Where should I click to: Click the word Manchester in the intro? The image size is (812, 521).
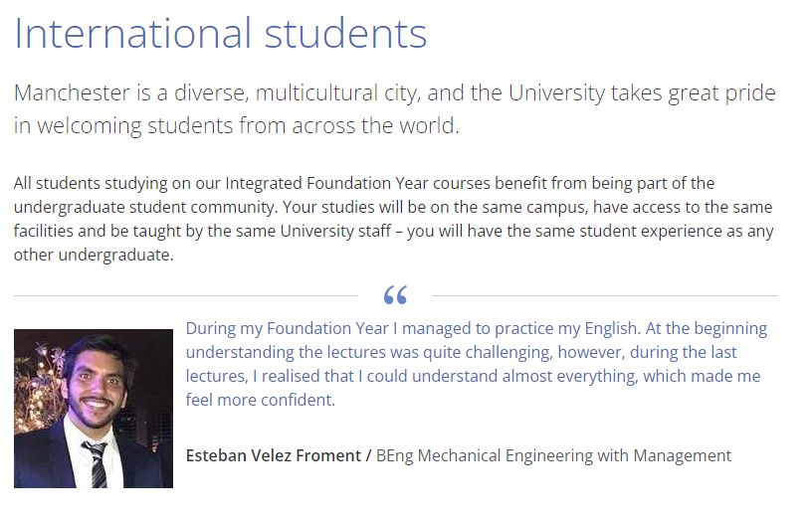tap(72, 93)
